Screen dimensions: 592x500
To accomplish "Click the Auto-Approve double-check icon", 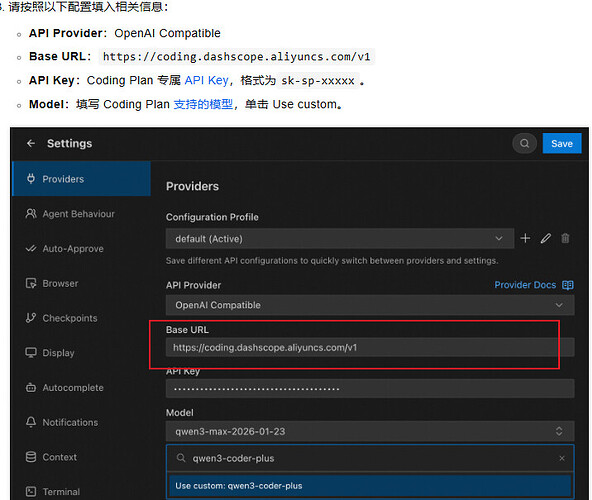I will pyautogui.click(x=31, y=248).
